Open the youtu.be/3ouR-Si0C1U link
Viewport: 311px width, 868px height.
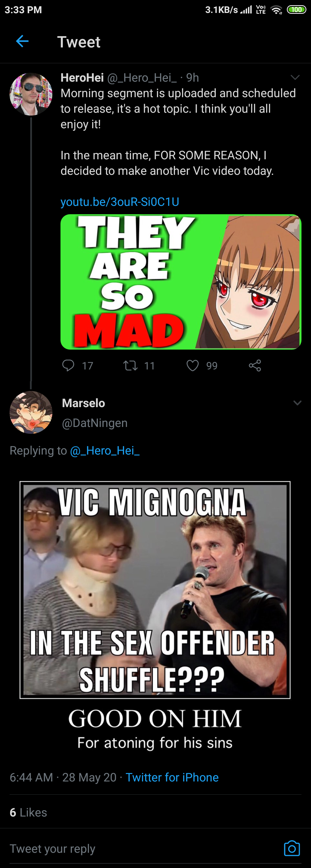click(x=120, y=202)
